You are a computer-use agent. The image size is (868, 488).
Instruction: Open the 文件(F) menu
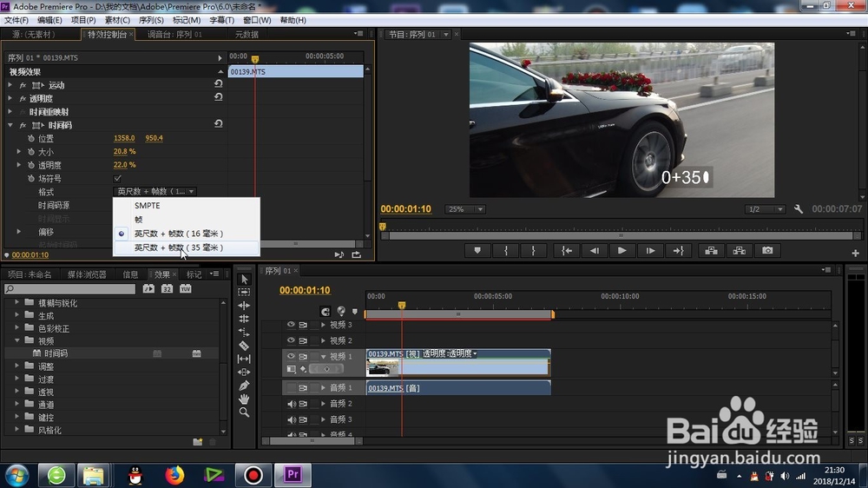tap(16, 20)
